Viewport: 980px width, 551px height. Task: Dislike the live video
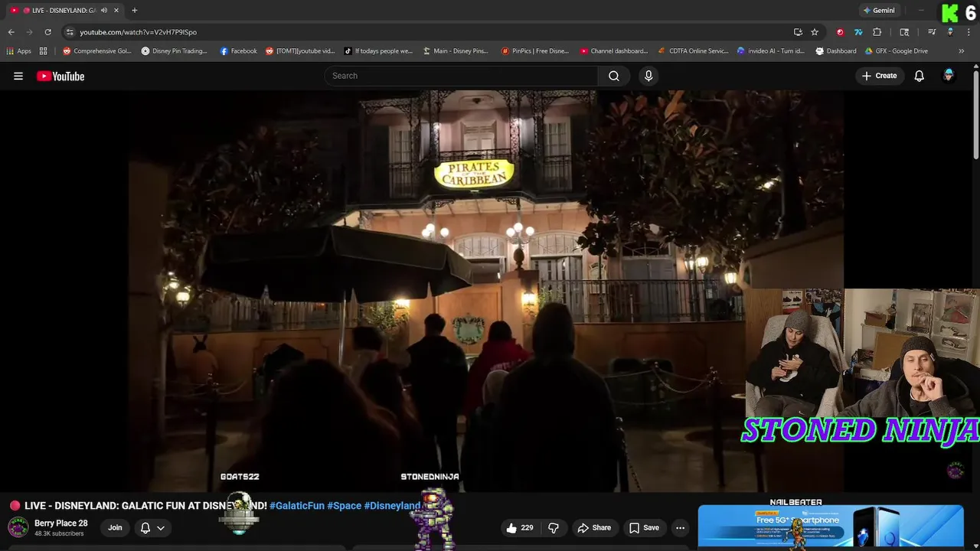pos(554,527)
